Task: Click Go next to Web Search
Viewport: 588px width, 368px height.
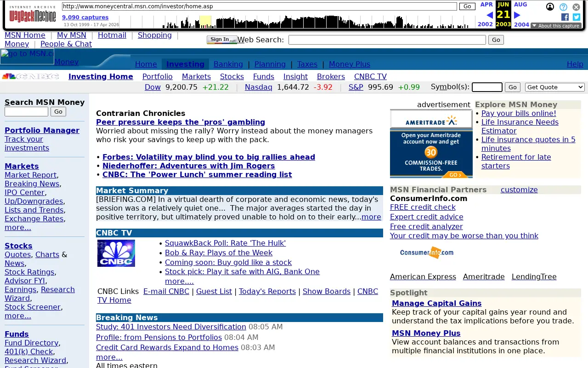Action: click(x=496, y=40)
